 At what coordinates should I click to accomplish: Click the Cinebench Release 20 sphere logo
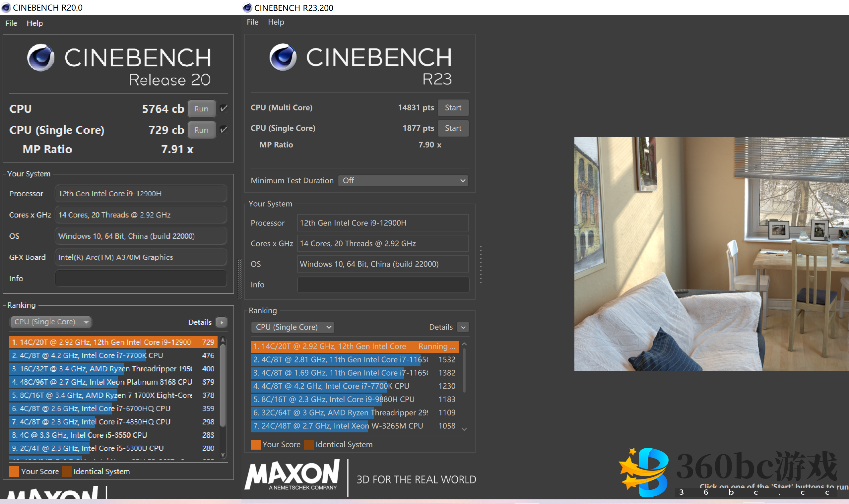[41, 57]
